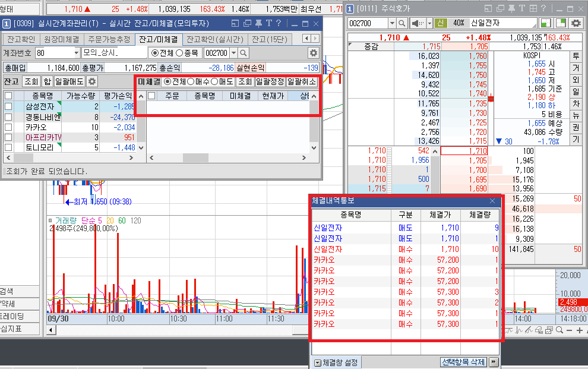Click the 선택항목 삭제 delete button

click(463, 362)
